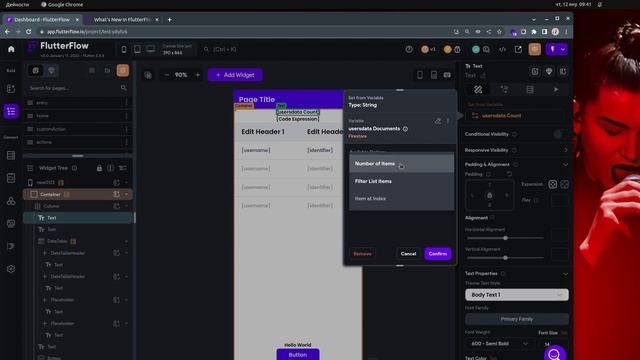Open the Firestore collections sidebar icon

[x=11, y=156]
